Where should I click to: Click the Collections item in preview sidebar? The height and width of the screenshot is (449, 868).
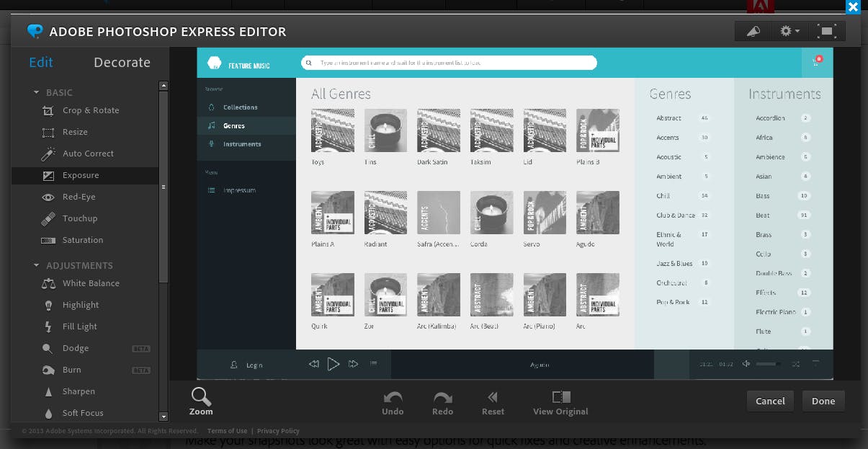(x=246, y=107)
